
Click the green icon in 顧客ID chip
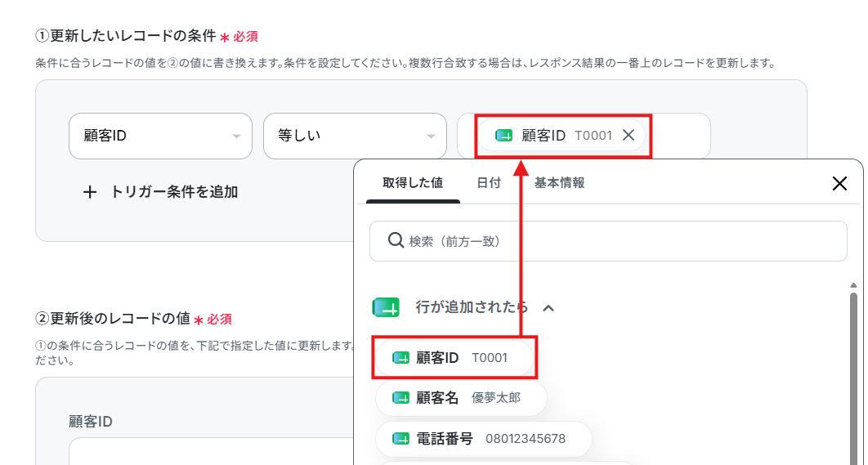(503, 136)
